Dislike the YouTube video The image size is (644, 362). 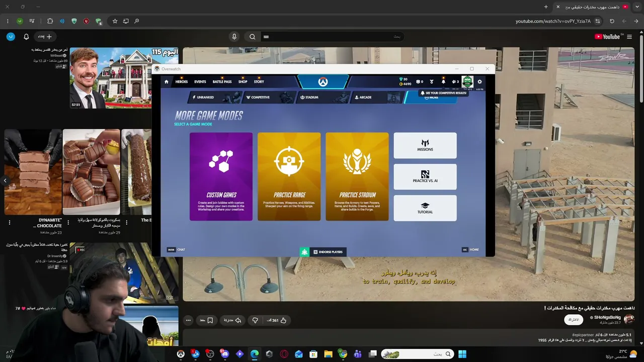[x=255, y=320]
